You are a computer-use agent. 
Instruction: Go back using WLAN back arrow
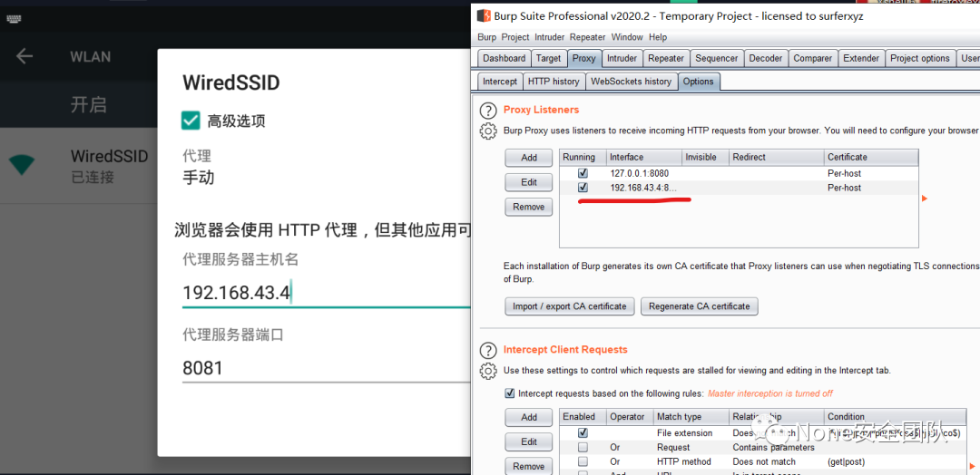tap(24, 56)
